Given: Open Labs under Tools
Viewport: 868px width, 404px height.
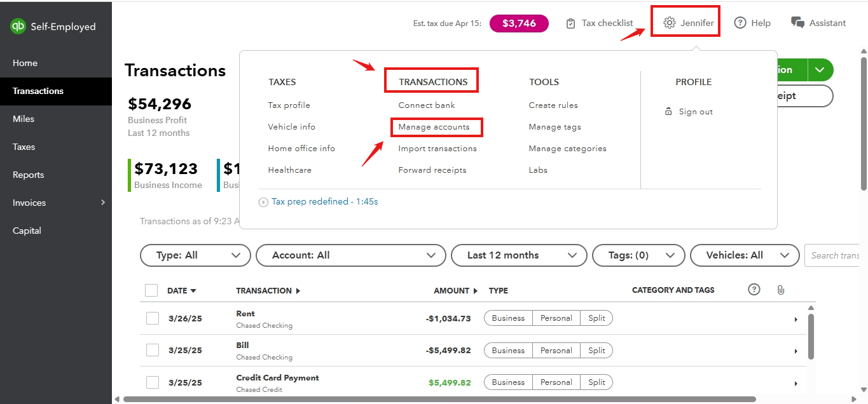Looking at the screenshot, I should [538, 170].
